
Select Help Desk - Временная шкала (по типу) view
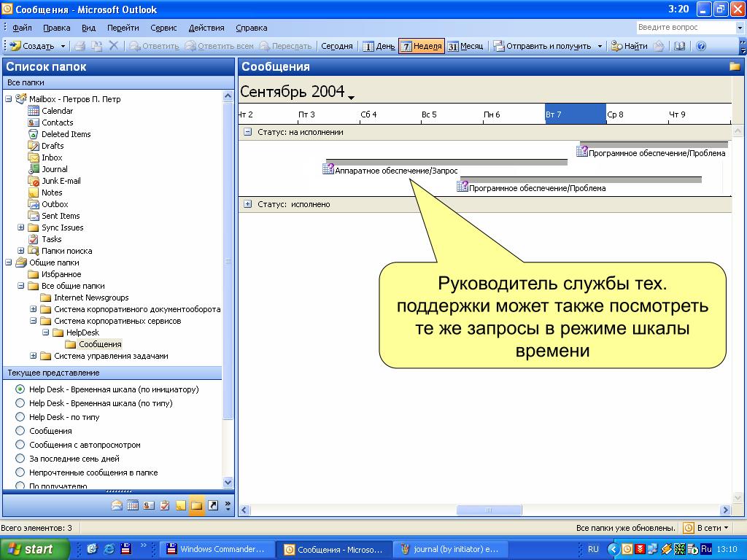pyautogui.click(x=20, y=402)
